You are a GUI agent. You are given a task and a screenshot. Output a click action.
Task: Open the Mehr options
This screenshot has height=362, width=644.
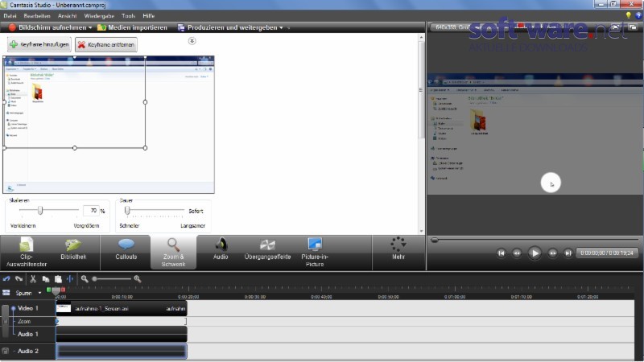click(398, 249)
